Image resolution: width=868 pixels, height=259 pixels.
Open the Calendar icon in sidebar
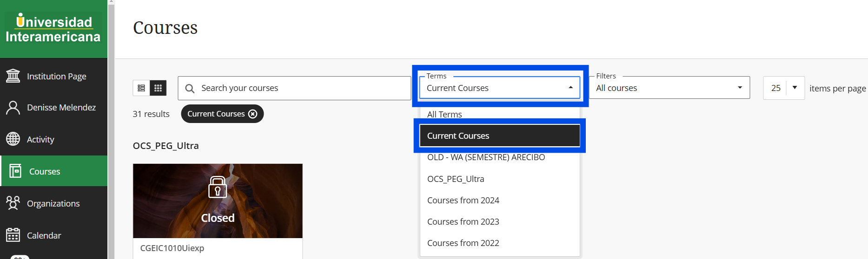(13, 235)
